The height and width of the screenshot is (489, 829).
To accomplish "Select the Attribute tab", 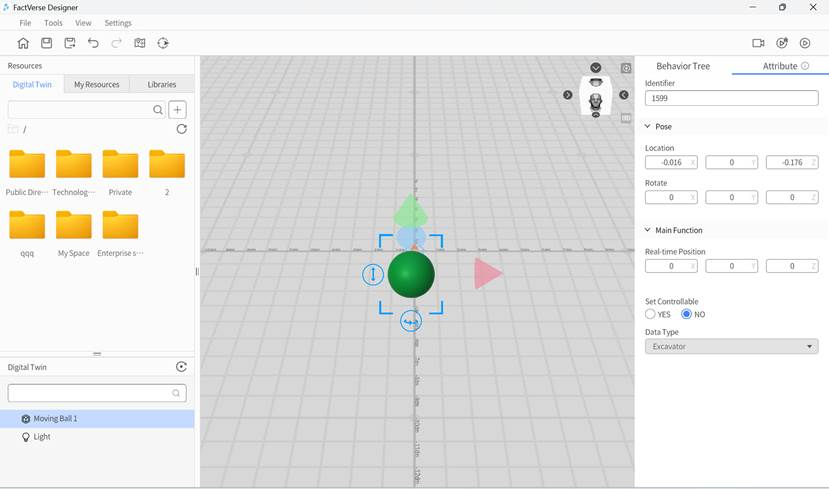I will click(780, 66).
